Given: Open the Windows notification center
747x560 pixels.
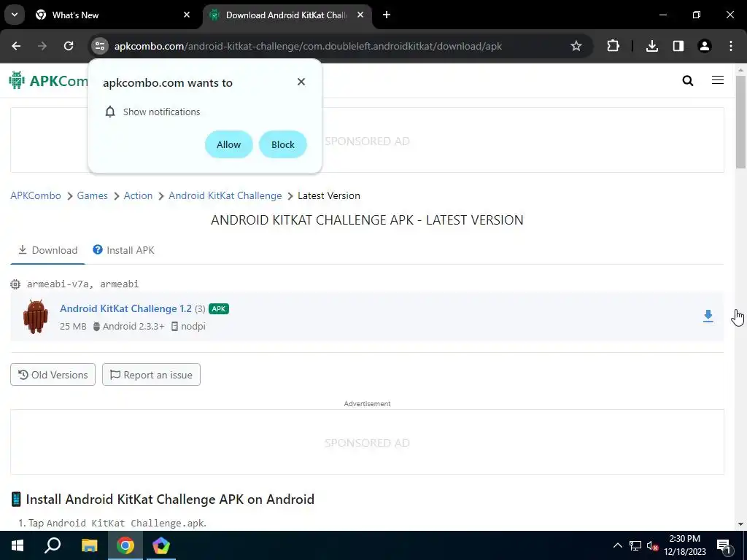Looking at the screenshot, I should 724,545.
